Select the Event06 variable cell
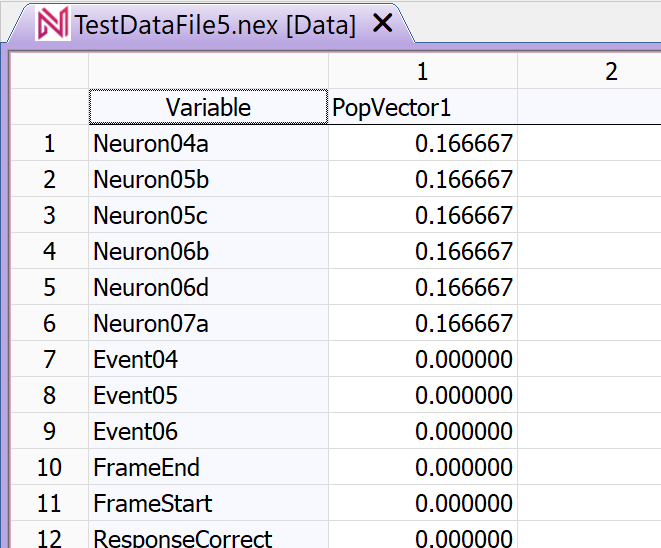The image size is (661, 548). click(x=208, y=431)
